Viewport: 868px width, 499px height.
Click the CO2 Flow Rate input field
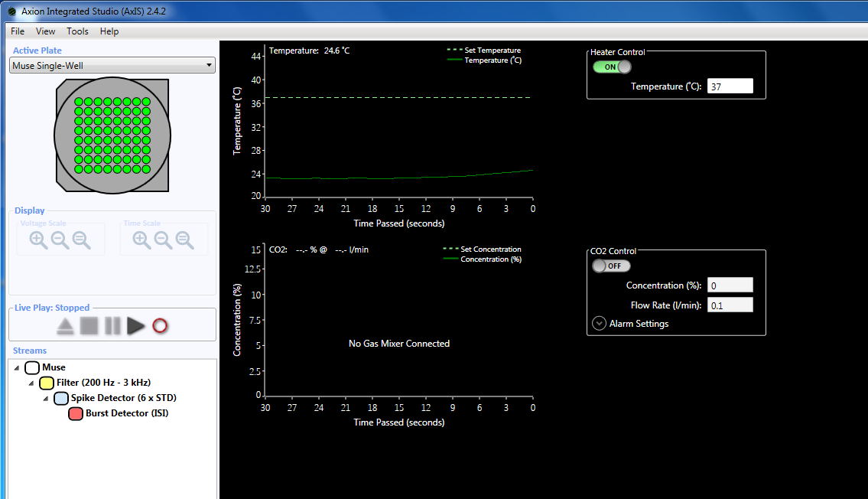point(730,305)
